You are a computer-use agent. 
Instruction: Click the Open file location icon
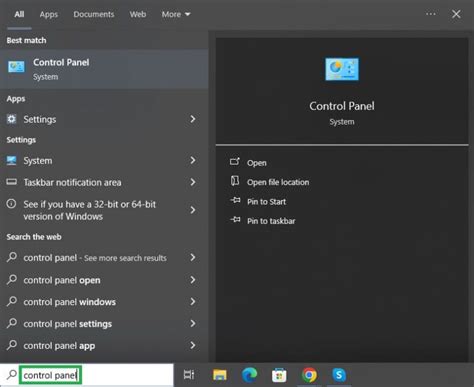point(235,181)
